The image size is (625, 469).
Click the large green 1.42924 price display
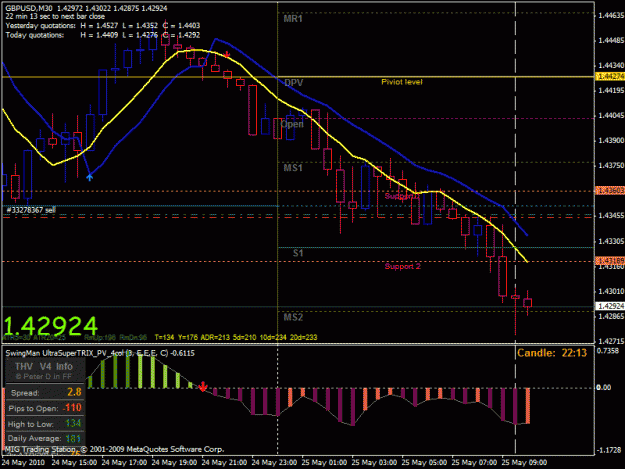[x=51, y=326]
